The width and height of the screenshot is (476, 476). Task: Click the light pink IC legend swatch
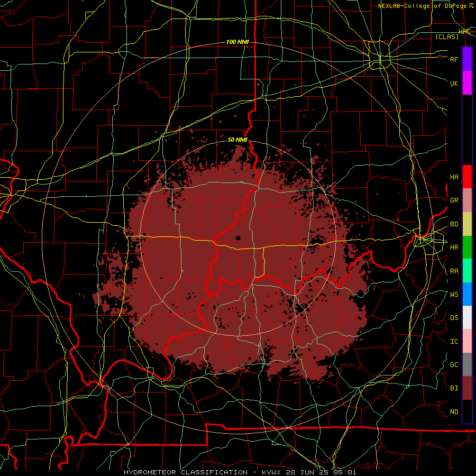(x=467, y=341)
